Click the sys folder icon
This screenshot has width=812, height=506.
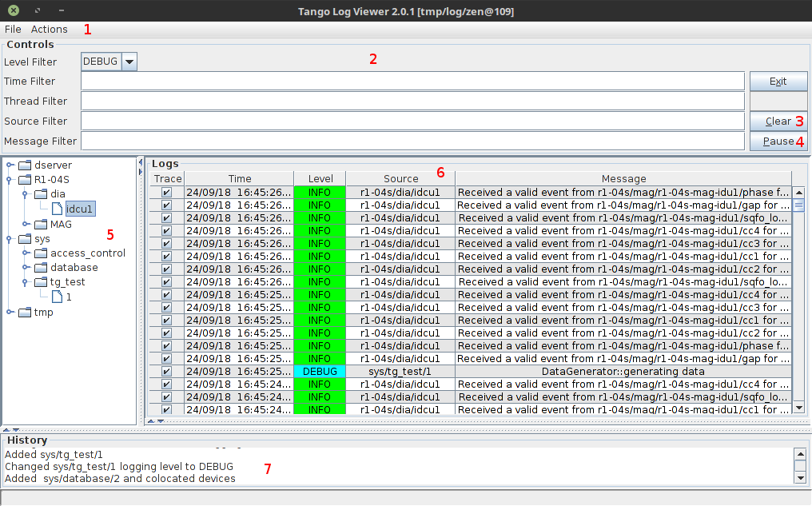25,239
